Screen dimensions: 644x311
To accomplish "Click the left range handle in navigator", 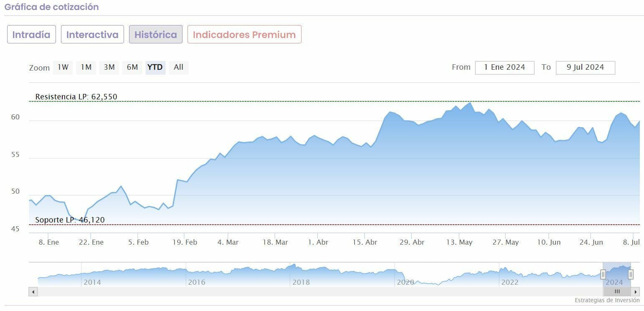I will [x=603, y=274].
